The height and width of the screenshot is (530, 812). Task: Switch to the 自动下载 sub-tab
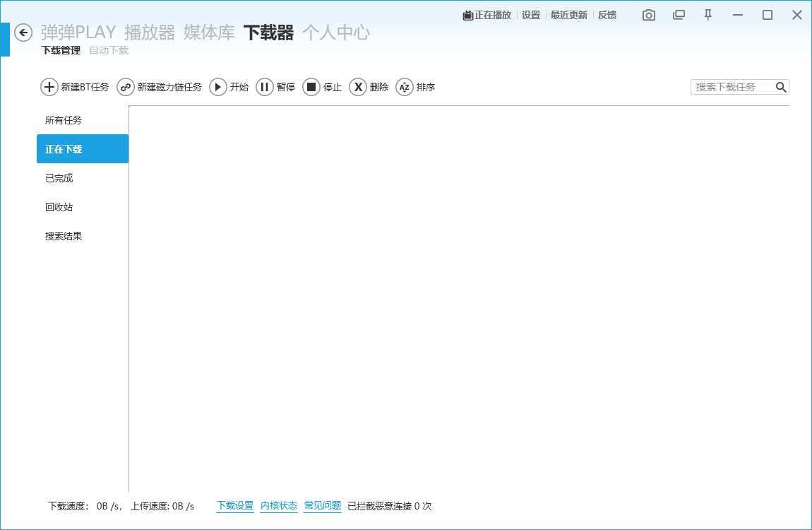[109, 50]
